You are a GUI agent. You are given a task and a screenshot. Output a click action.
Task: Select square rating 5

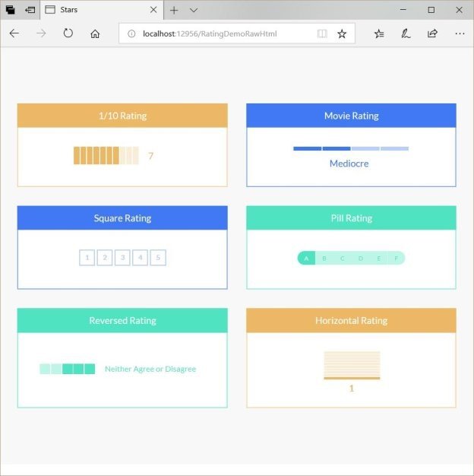coord(158,258)
